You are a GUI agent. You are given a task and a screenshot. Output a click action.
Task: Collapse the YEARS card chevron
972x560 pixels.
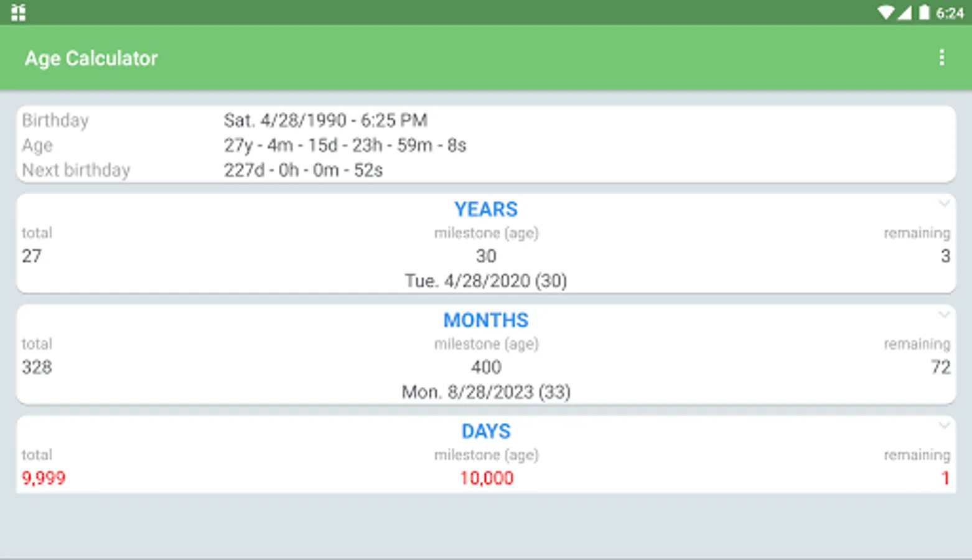pyautogui.click(x=944, y=204)
